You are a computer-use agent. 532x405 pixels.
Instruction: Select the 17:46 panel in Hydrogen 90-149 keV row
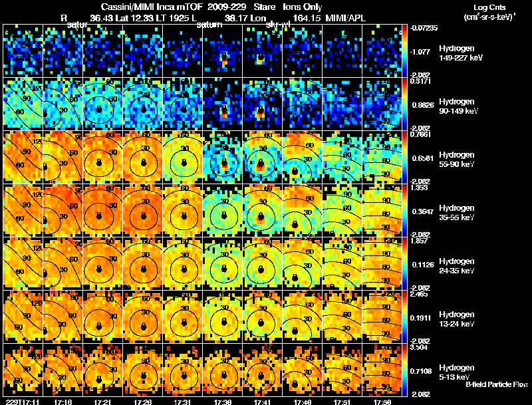pos(302,104)
